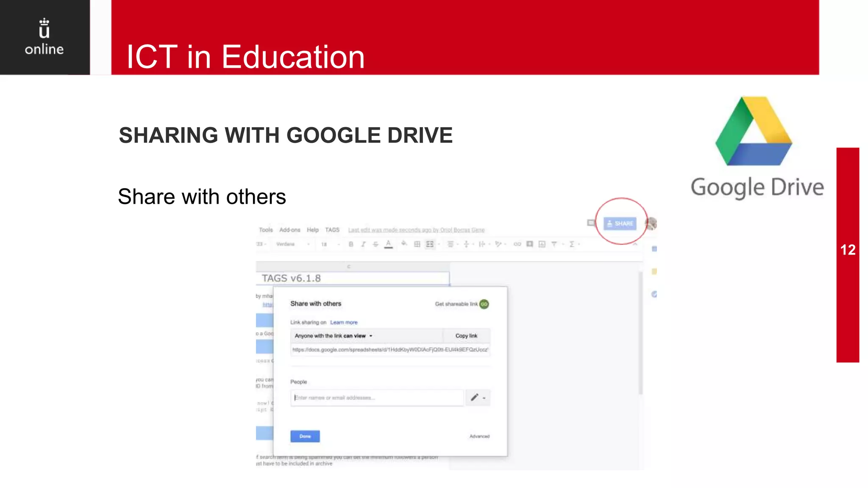This screenshot has height=488, width=868.
Task: Toggle the green Get shareable link icon
Action: 484,304
